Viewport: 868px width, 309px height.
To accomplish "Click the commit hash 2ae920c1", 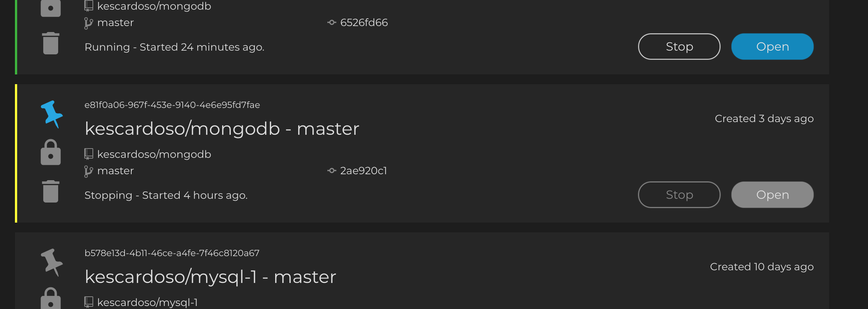I will point(364,171).
